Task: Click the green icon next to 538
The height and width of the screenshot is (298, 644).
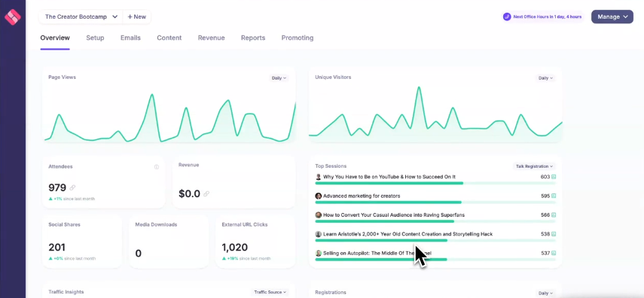Action: click(x=554, y=234)
